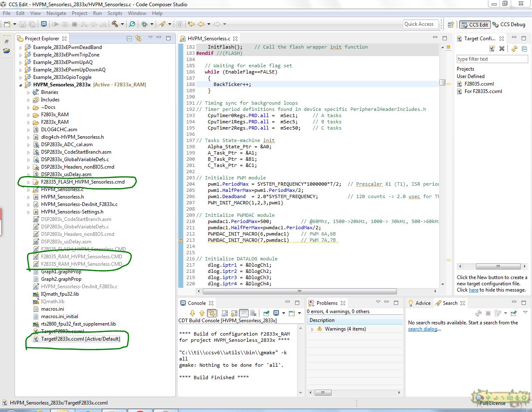532x412 pixels.
Task: Collapse all in Project Explorer
Action: pos(129,38)
